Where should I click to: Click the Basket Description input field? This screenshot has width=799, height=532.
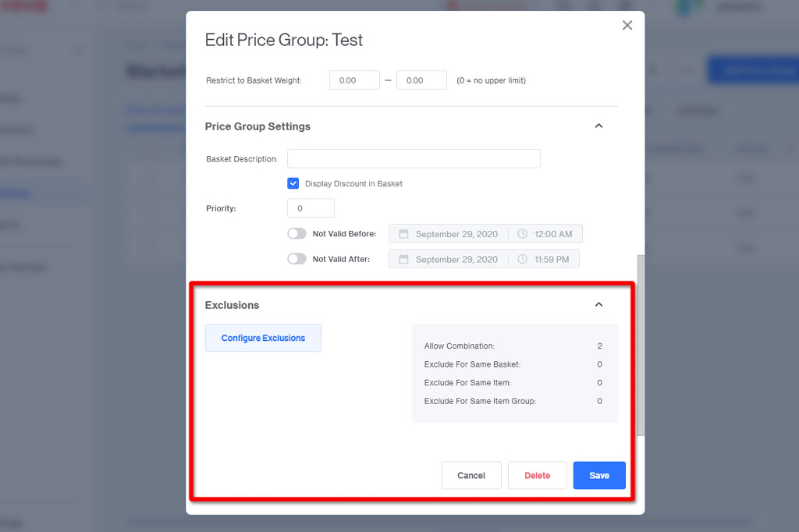pyautogui.click(x=413, y=158)
